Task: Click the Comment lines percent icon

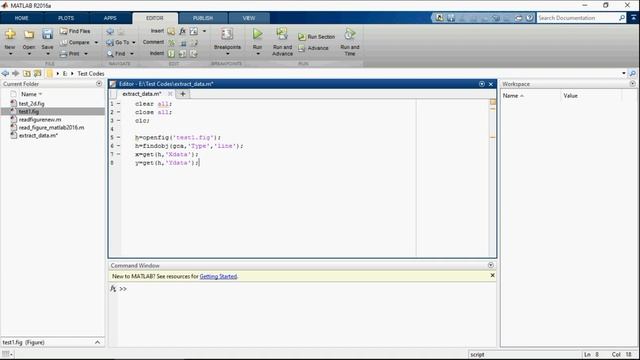Action: pyautogui.click(x=171, y=42)
